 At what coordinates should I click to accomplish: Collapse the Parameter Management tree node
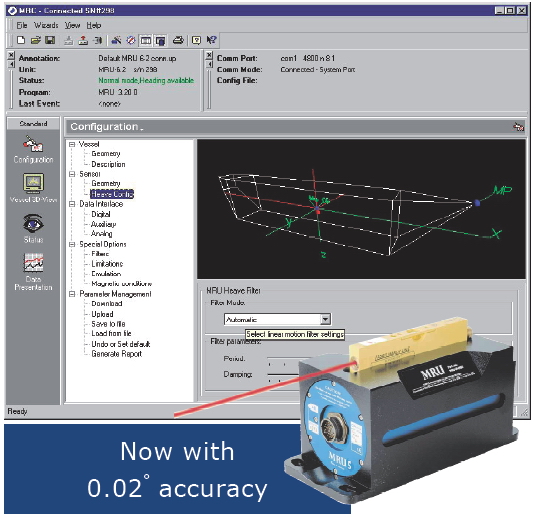(72, 294)
